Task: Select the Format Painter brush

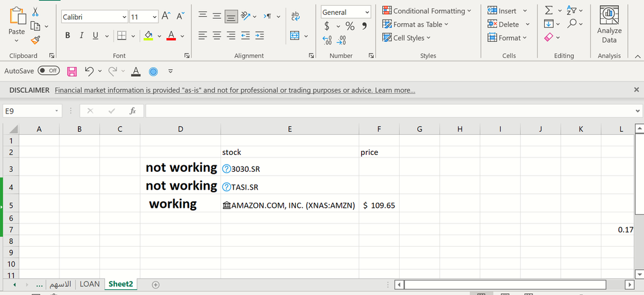Action: tap(35, 40)
